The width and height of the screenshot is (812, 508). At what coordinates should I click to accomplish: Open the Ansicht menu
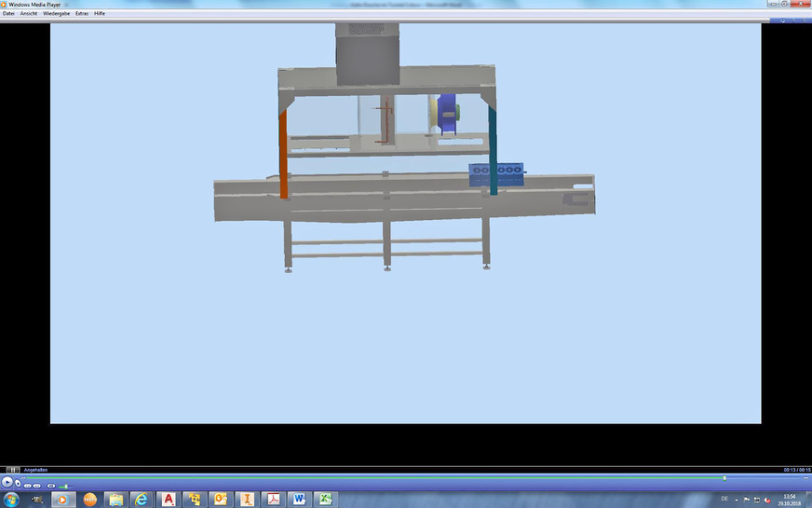(x=29, y=14)
